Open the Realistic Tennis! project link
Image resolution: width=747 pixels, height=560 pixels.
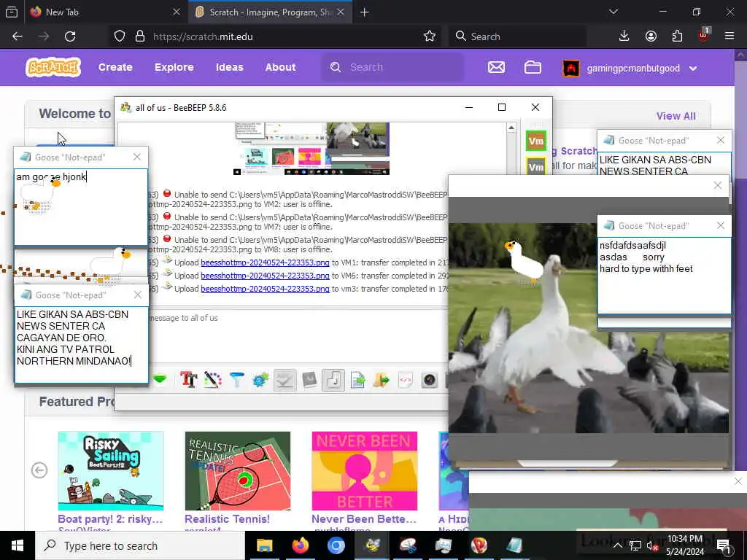pyautogui.click(x=227, y=519)
